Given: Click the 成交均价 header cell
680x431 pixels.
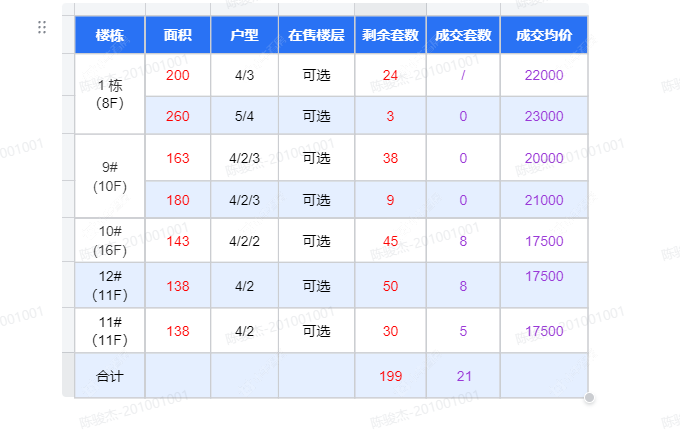Looking at the screenshot, I should point(544,36).
